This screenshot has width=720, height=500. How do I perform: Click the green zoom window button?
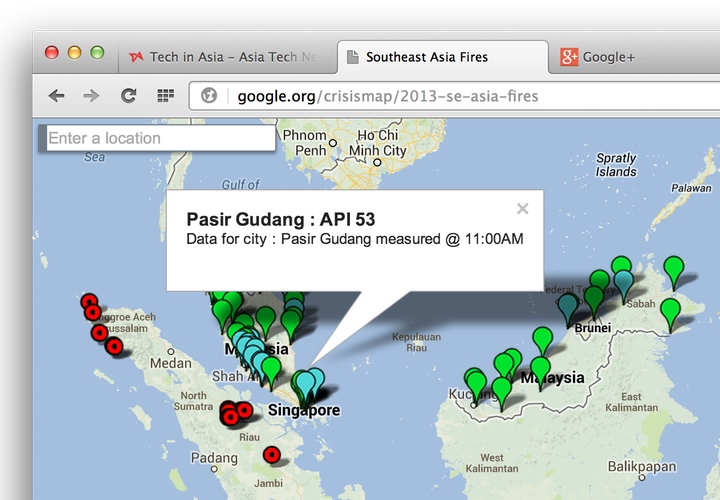point(97,52)
